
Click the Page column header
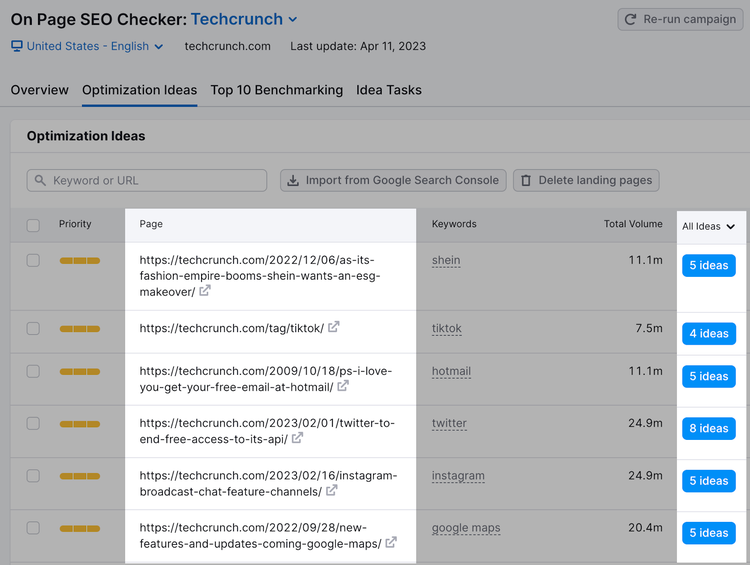tap(151, 224)
